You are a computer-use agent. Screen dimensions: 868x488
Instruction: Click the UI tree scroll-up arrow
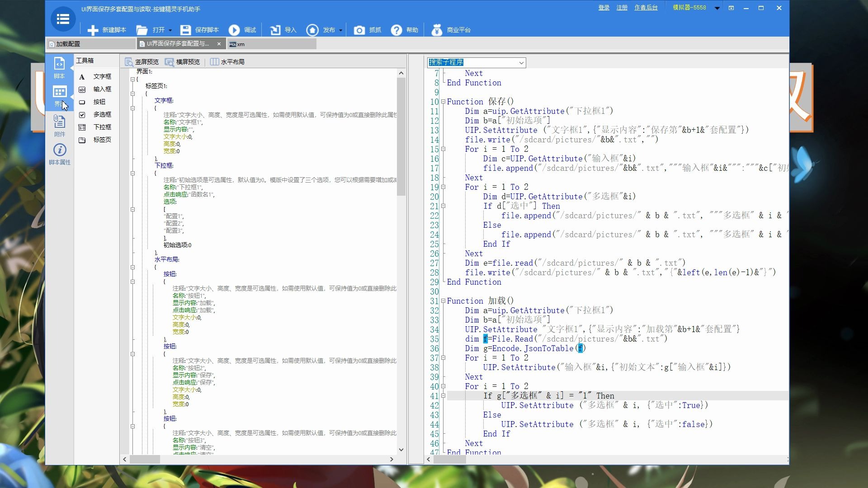[401, 73]
